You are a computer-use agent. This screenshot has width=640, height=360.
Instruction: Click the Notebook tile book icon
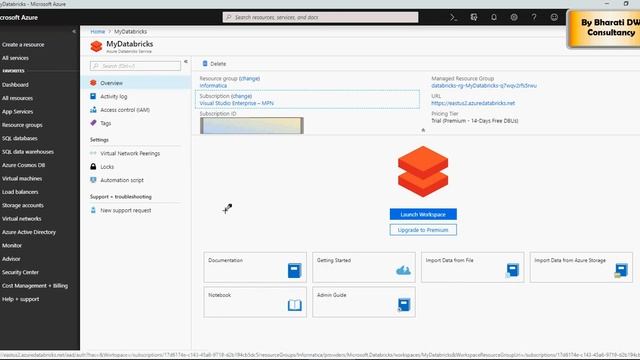tap(294, 305)
